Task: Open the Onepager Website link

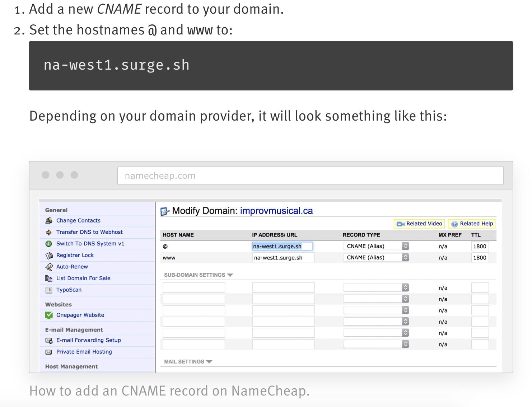Action: click(x=80, y=315)
